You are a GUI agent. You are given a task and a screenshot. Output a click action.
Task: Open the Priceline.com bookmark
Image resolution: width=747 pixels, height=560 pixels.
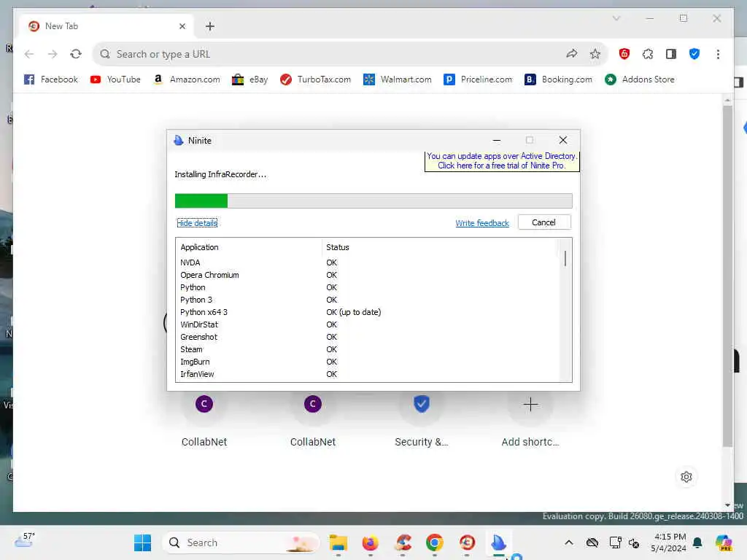478,79
